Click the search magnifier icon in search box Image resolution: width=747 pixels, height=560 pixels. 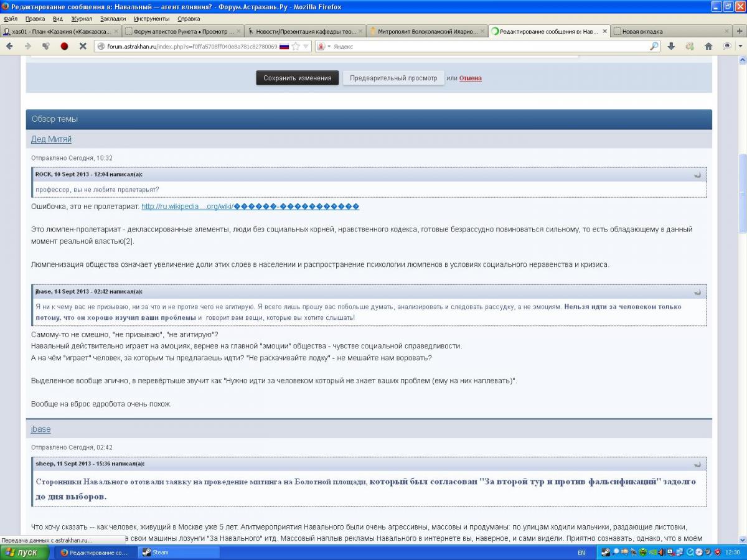654,46
